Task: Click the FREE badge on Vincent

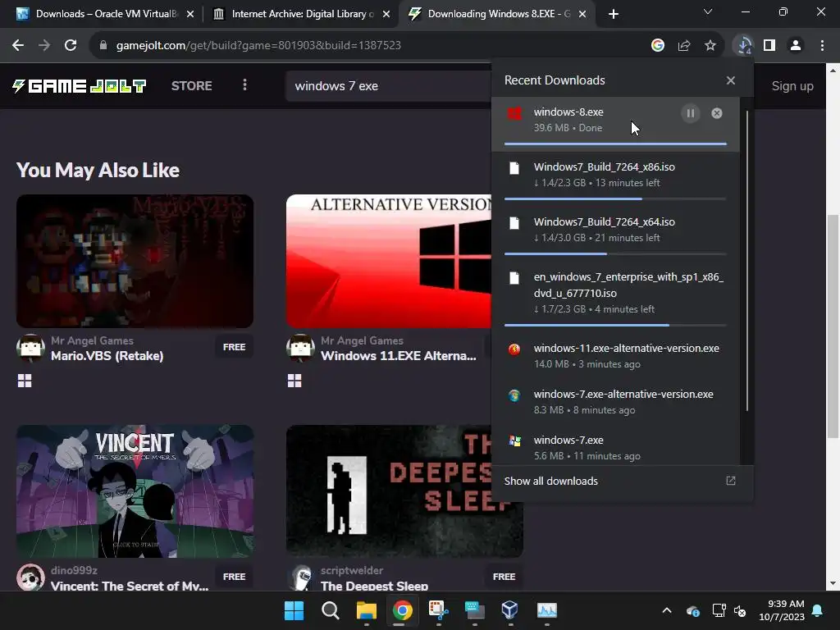Action: click(x=234, y=577)
